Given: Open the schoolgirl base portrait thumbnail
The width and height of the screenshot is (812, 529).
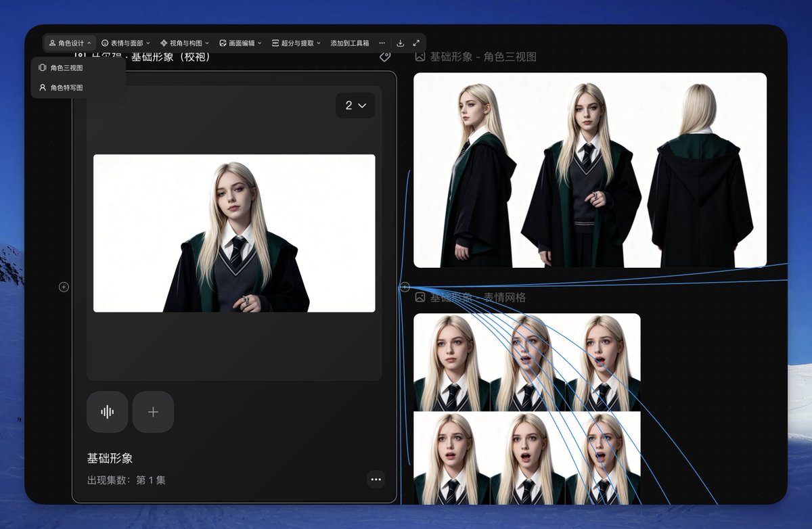Looking at the screenshot, I should point(234,233).
